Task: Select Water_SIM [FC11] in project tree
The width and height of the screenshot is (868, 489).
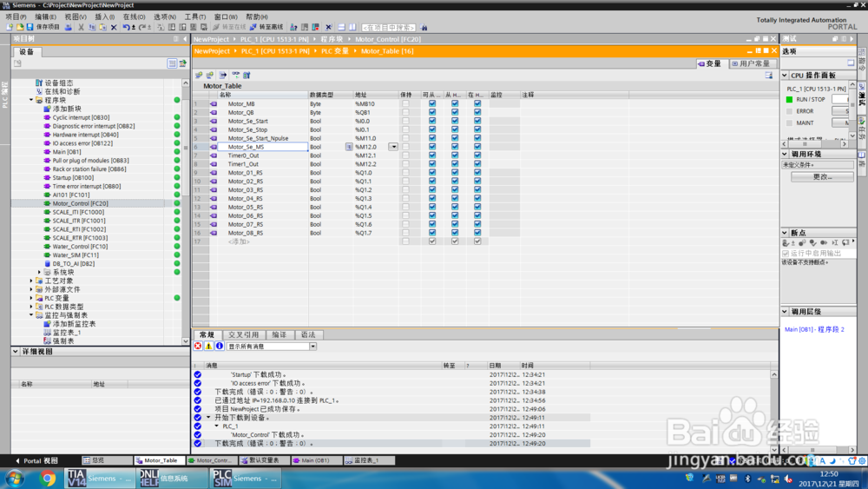Action: 76,254
